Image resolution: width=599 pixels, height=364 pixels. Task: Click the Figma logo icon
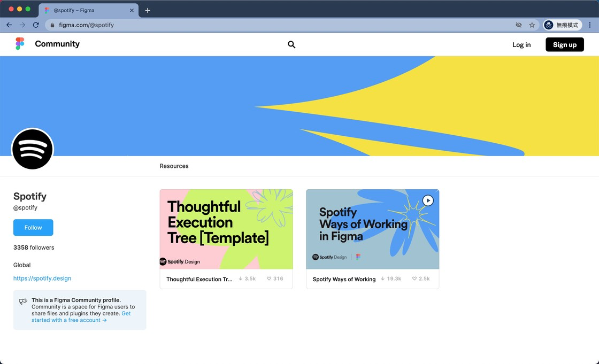[20, 44]
